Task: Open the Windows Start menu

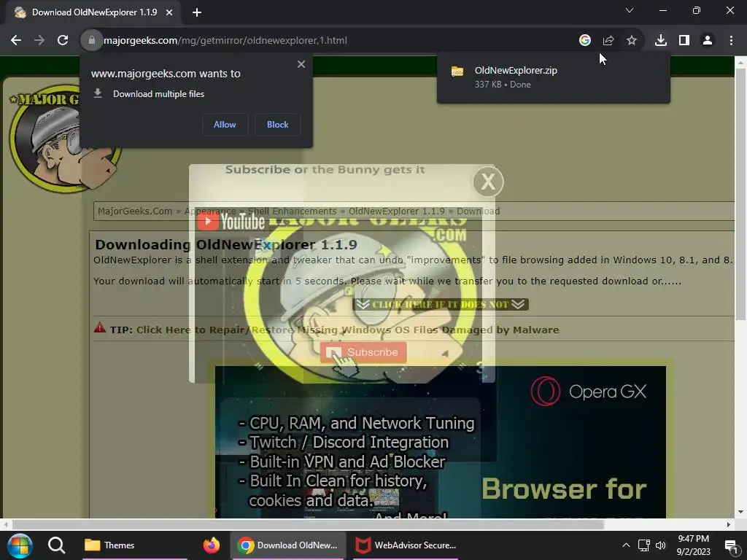Action: click(20, 545)
